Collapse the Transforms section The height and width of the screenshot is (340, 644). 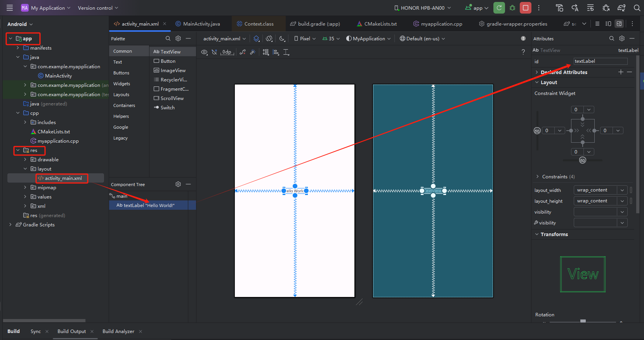[537, 234]
